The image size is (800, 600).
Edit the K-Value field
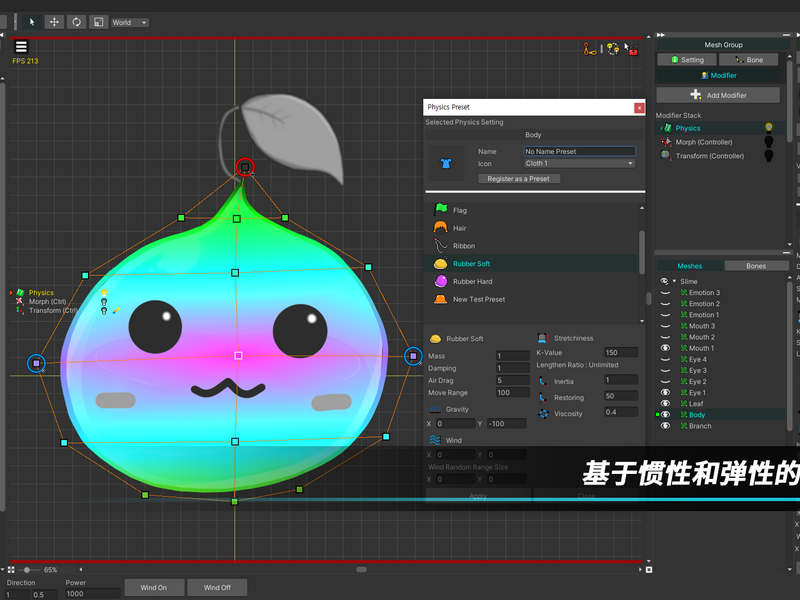click(x=621, y=353)
